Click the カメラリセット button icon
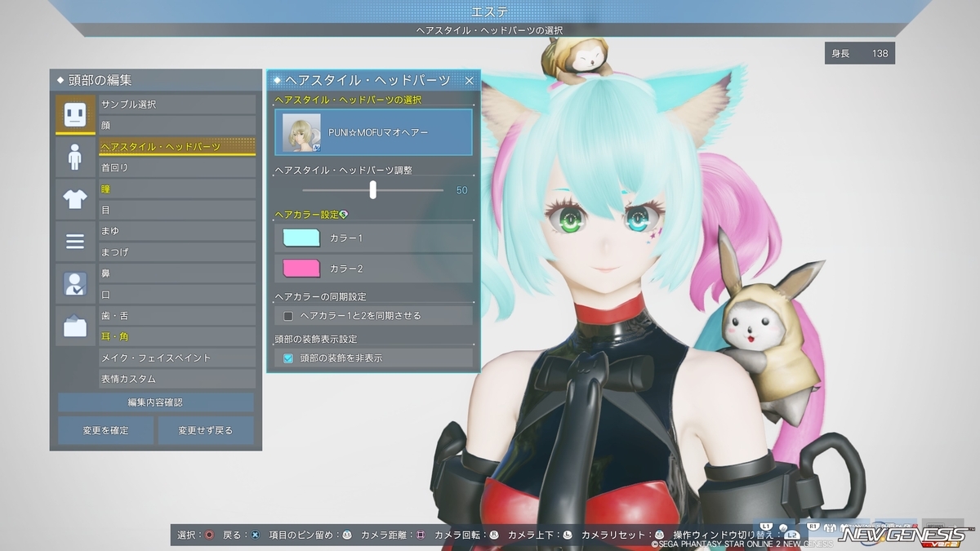This screenshot has width=980, height=551. tap(659, 535)
